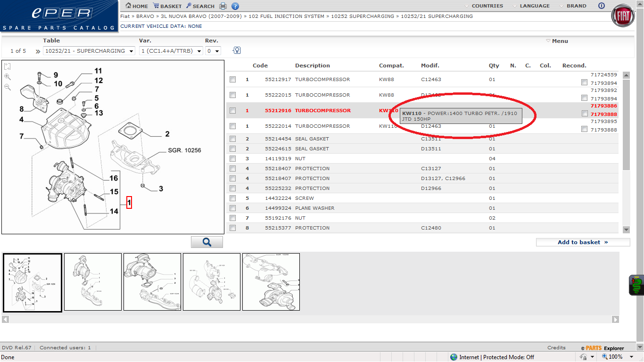Tick checkbox for plane washer 14499324
This screenshot has width=644, height=362.
click(x=232, y=208)
